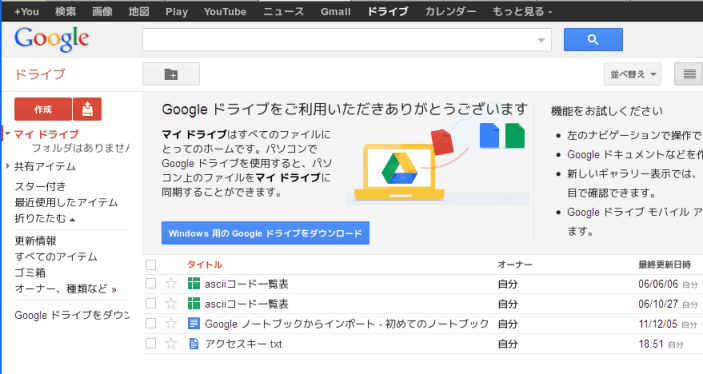Check the box for アクセスキー.txt
This screenshot has height=374, width=703.
pos(151,344)
